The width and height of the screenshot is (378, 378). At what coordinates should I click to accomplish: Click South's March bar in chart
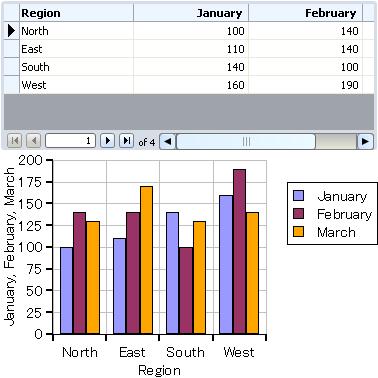[x=199, y=277]
